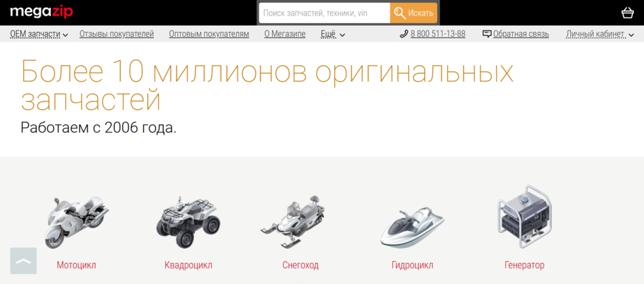Open the Ещё dropdown menu
The image size is (644, 284).
[x=333, y=34]
